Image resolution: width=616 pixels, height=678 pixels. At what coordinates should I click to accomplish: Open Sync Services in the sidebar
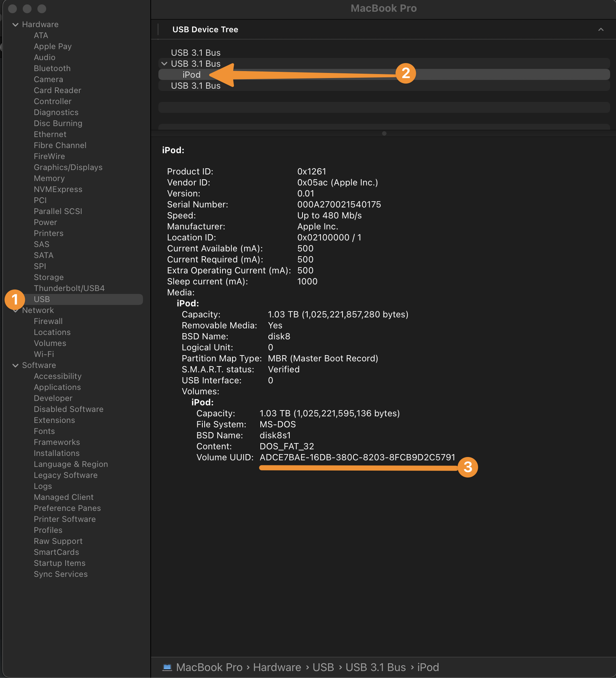(x=60, y=574)
